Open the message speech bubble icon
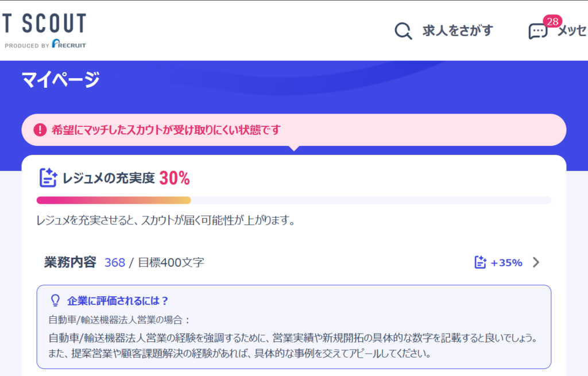 point(537,32)
